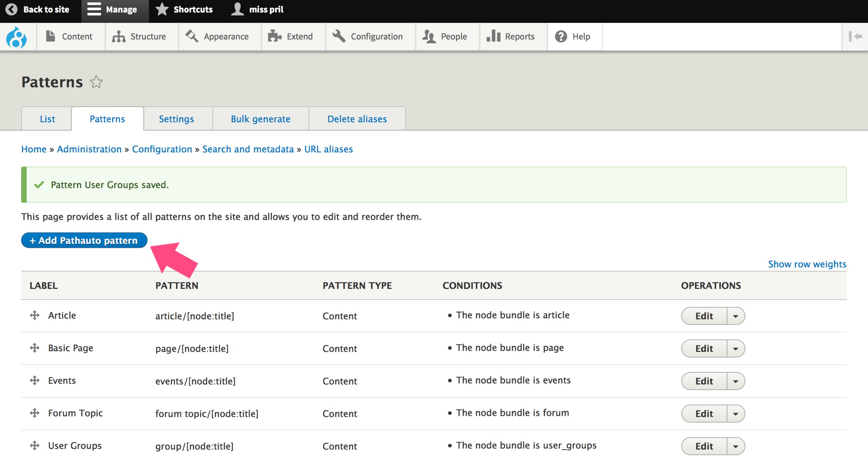The image size is (868, 460).
Task: Click the Shortcuts star icon in toolbar
Action: 162,9
